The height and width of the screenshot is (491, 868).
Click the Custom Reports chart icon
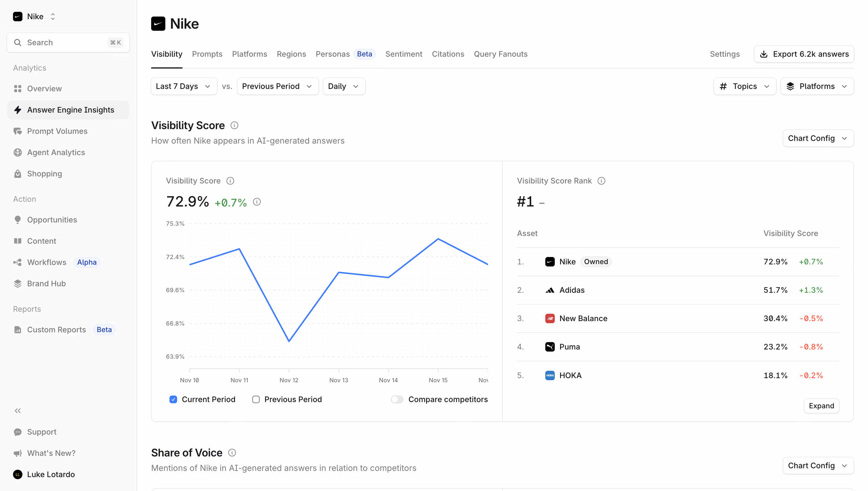coord(17,330)
